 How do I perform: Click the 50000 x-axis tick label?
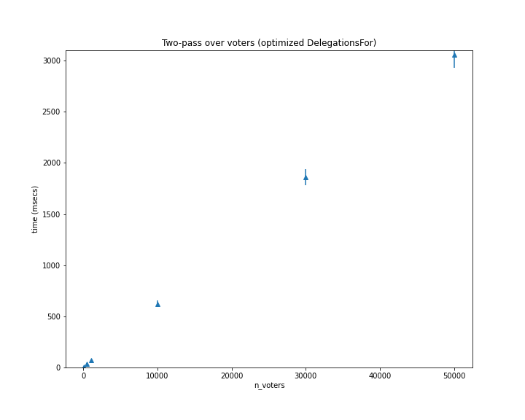click(x=454, y=376)
